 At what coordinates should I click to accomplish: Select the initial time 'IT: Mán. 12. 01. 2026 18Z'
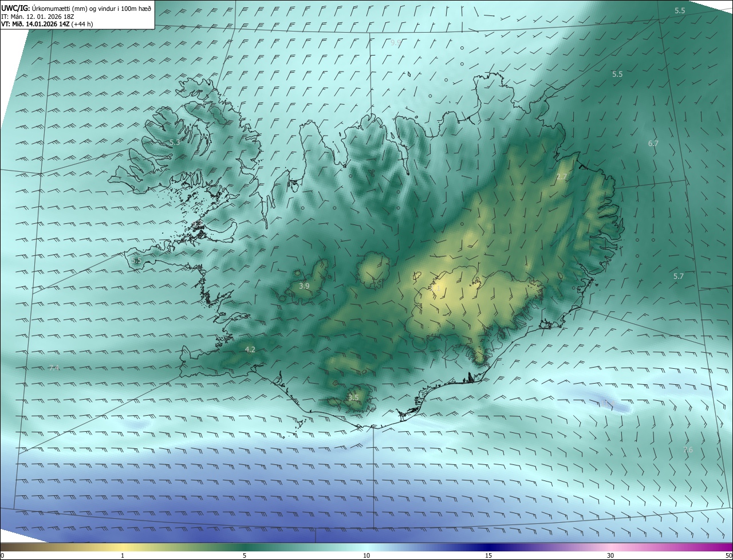coord(37,17)
